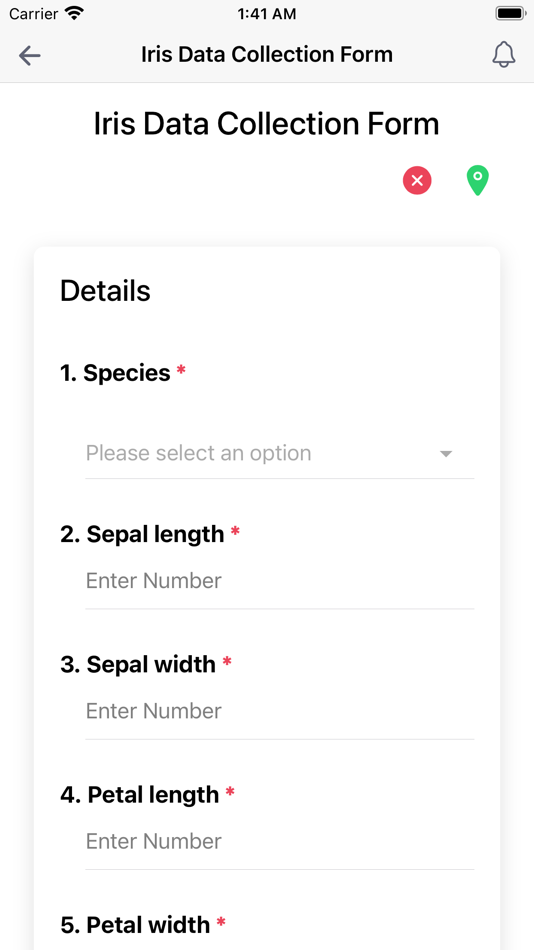Open the 'Please select an option' Species field

coord(279,454)
